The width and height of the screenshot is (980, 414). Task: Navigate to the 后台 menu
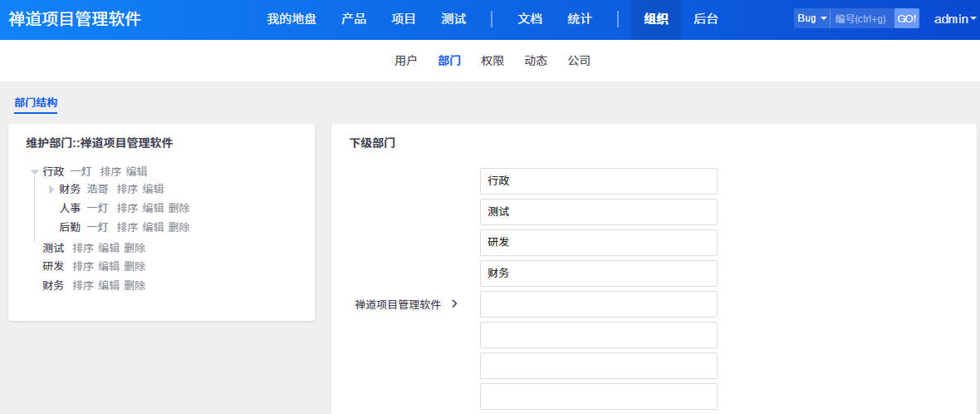(x=706, y=19)
